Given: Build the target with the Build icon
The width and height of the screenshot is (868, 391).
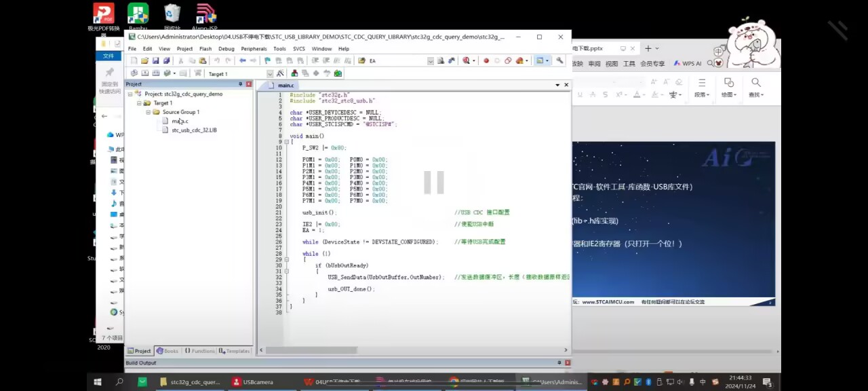Looking at the screenshot, I should click(144, 73).
